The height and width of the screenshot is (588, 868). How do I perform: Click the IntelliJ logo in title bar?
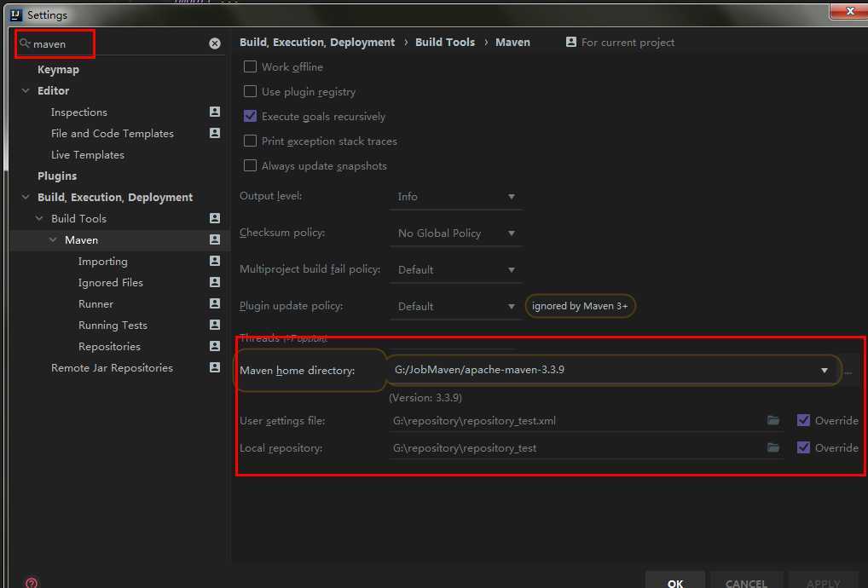[16, 14]
